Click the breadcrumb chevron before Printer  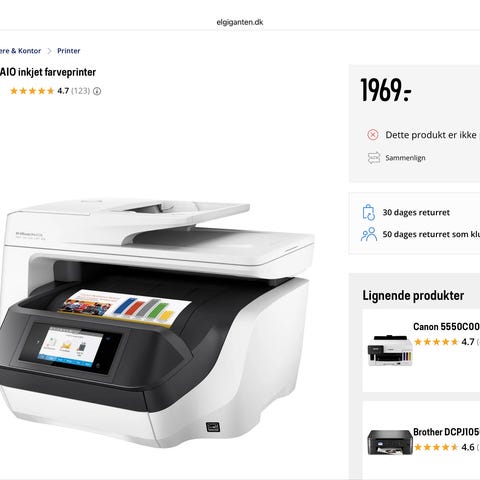click(x=49, y=51)
